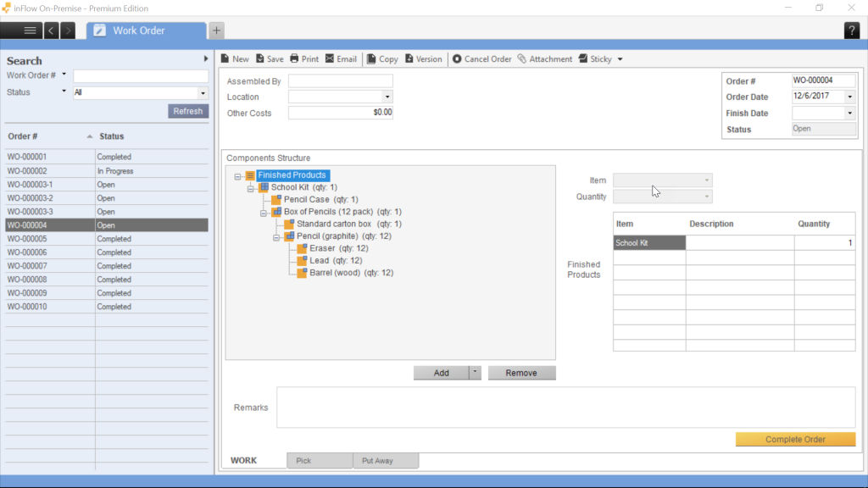
Task: Select the Work Order tab at top
Action: [x=147, y=30]
